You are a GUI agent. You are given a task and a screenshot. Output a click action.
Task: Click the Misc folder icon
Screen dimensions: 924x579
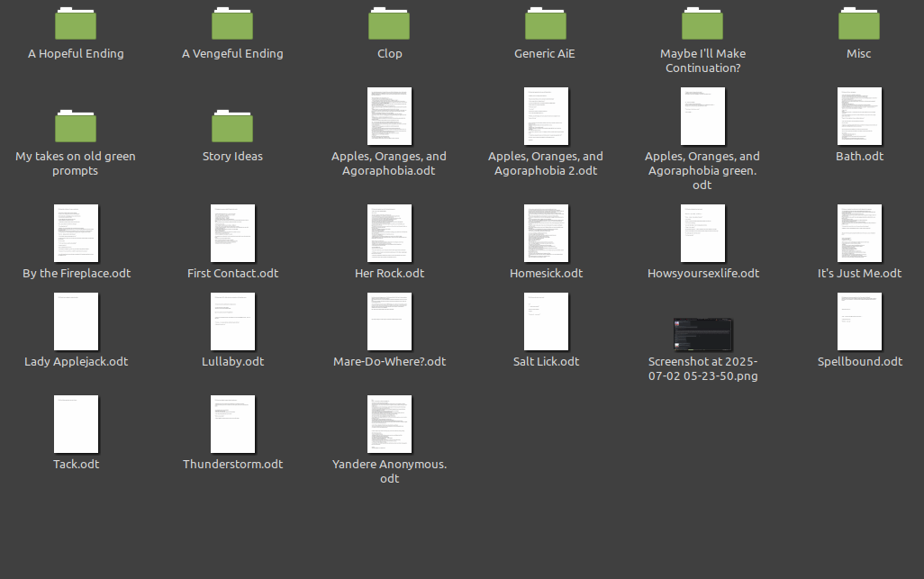pyautogui.click(x=859, y=23)
